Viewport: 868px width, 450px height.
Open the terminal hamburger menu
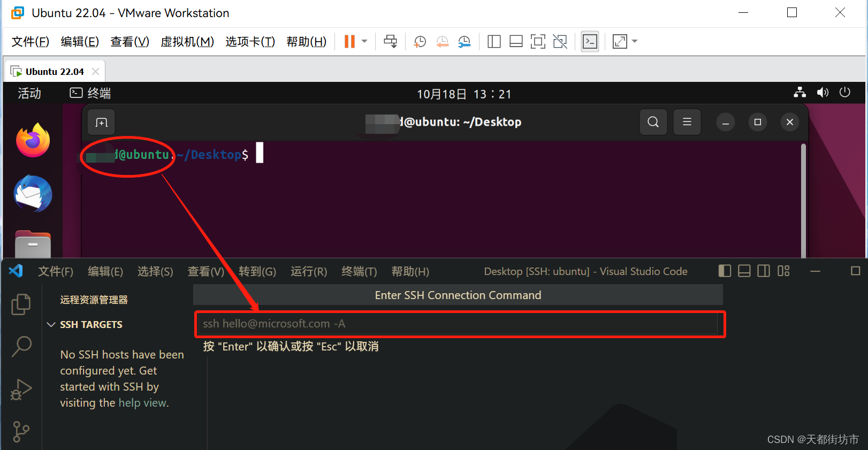[x=687, y=122]
